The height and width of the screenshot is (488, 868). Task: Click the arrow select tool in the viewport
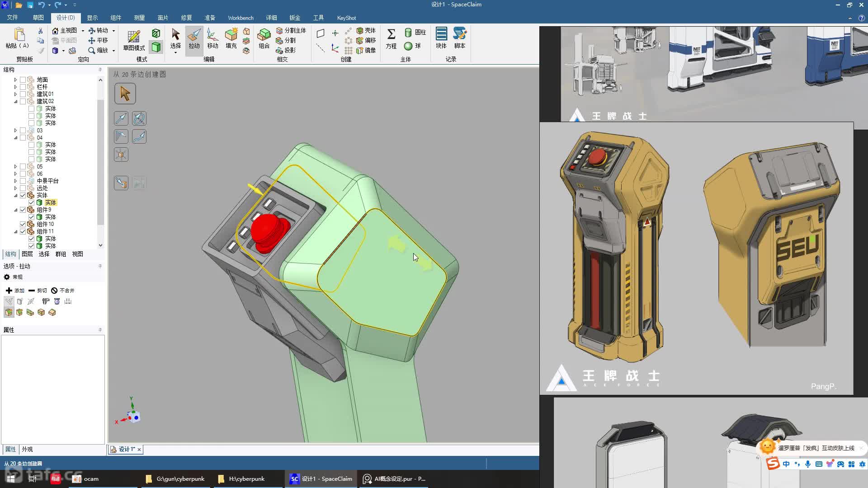click(125, 94)
